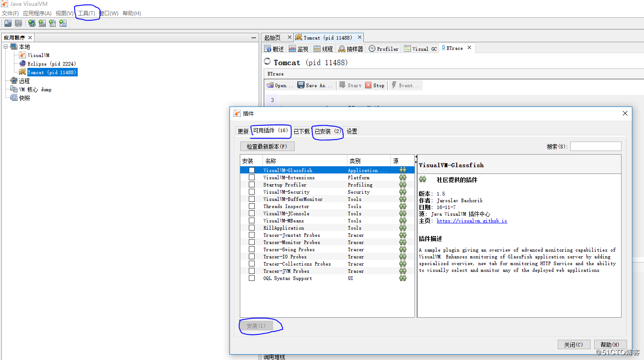Screen dimensions: 644x360
Task: Click the 帮助(H) button in dialog
Action: point(610,345)
